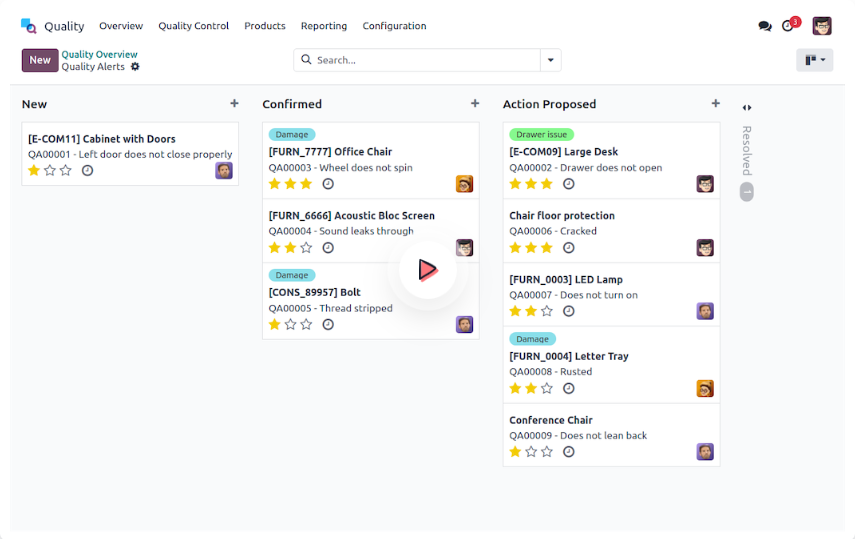
Task: Click the Quality app logo icon
Action: 28,26
